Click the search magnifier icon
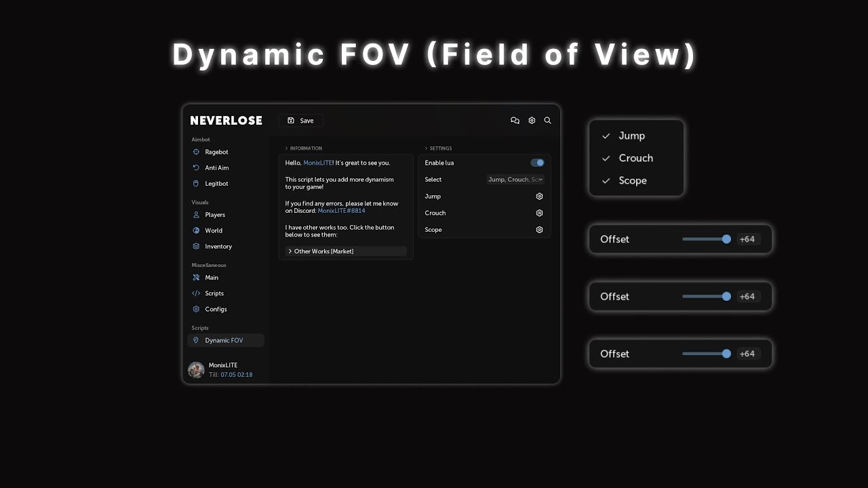The height and width of the screenshot is (488, 868). point(547,121)
